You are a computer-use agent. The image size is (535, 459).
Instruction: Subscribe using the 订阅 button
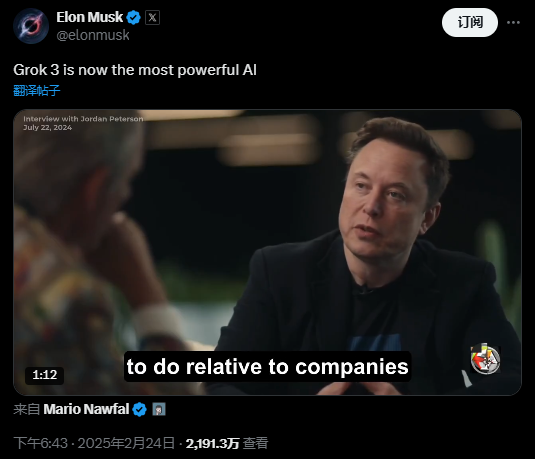[x=470, y=23]
